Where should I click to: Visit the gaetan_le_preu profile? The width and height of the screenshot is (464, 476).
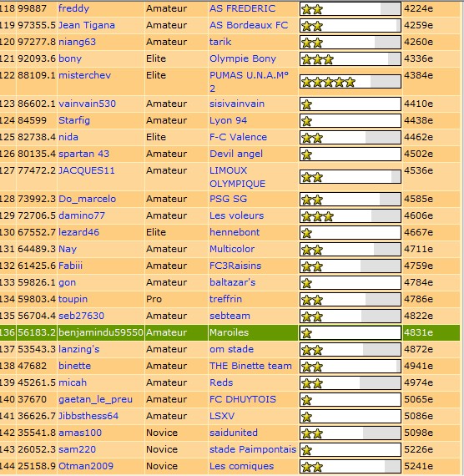[96, 399]
